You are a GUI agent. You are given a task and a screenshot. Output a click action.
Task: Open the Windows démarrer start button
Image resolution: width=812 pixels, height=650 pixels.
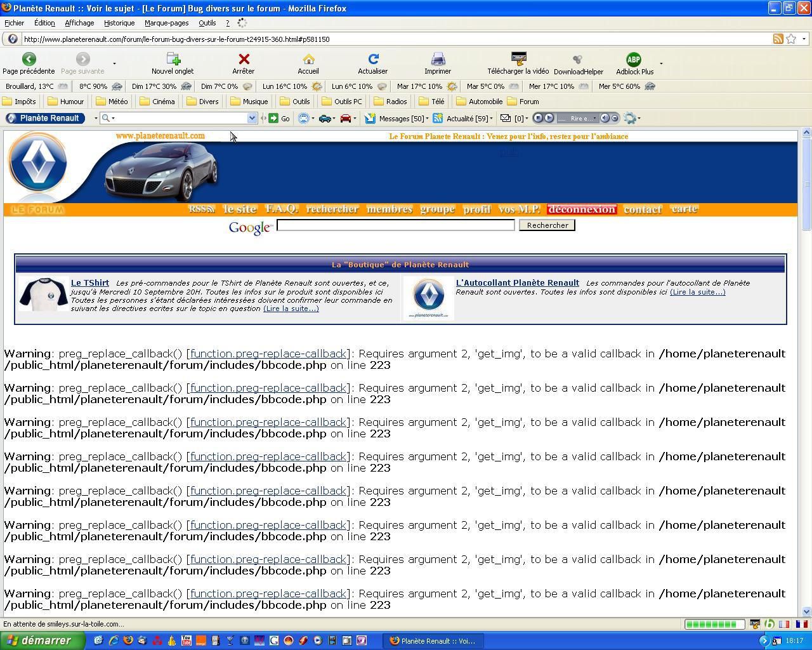(x=42, y=640)
